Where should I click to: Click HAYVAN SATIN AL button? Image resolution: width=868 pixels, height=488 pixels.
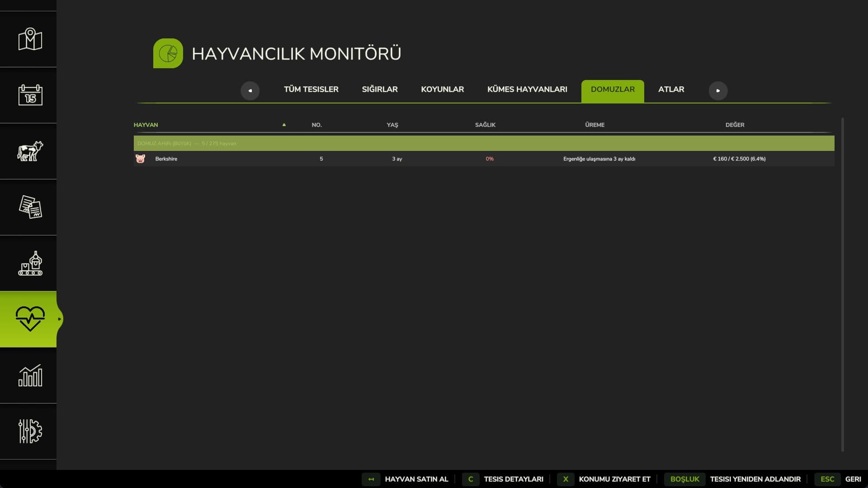(416, 479)
